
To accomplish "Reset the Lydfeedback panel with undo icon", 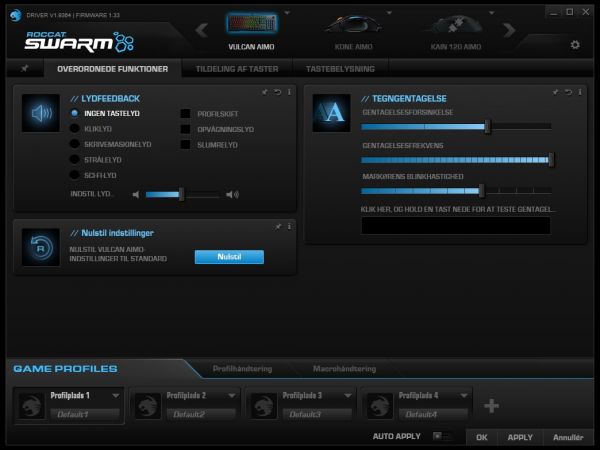I will (277, 92).
